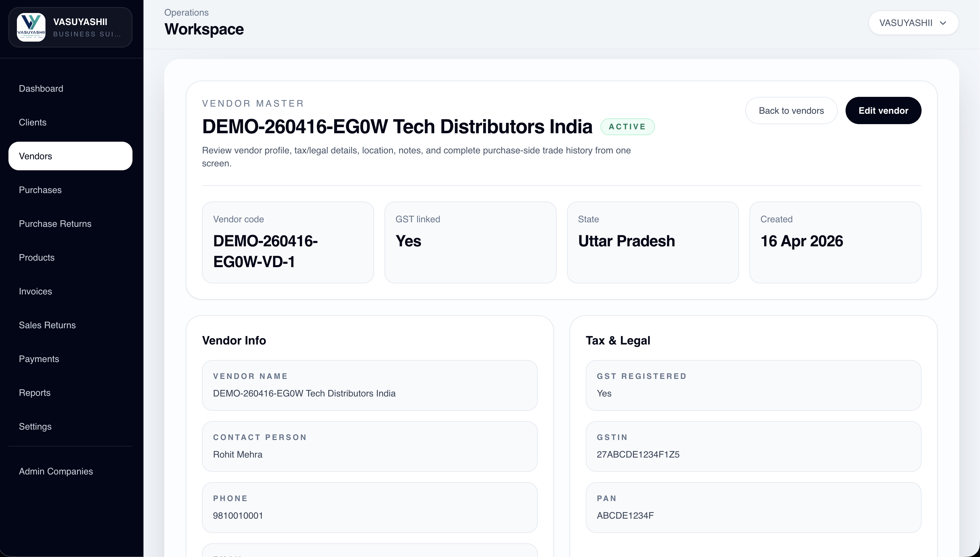The width and height of the screenshot is (980, 557).
Task: Click the Vasuyashii logo icon
Action: coord(31,27)
